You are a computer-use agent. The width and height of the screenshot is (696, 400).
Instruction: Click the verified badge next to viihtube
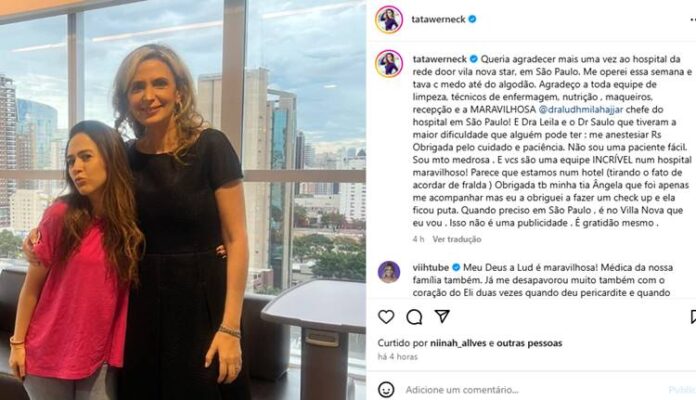pyautogui.click(x=456, y=267)
